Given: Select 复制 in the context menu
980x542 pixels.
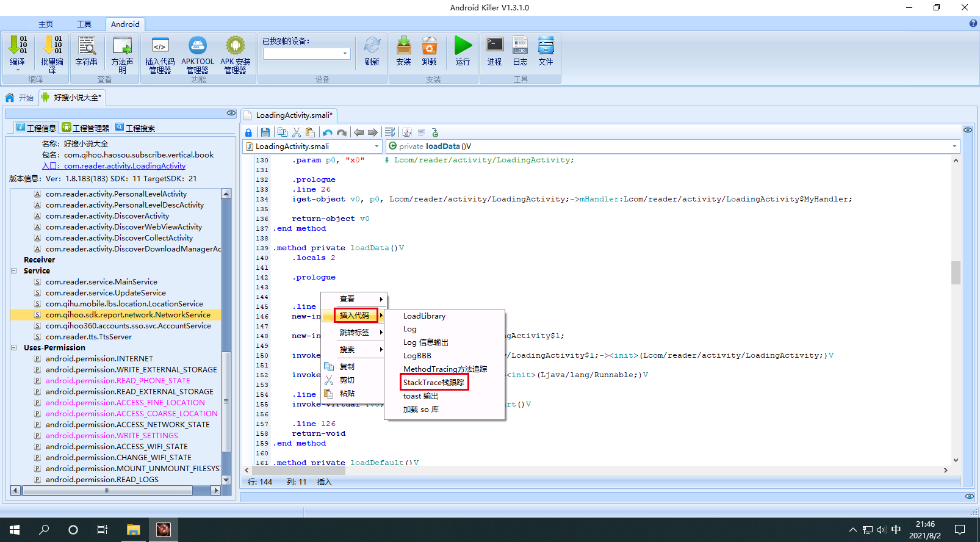Looking at the screenshot, I should click(347, 367).
